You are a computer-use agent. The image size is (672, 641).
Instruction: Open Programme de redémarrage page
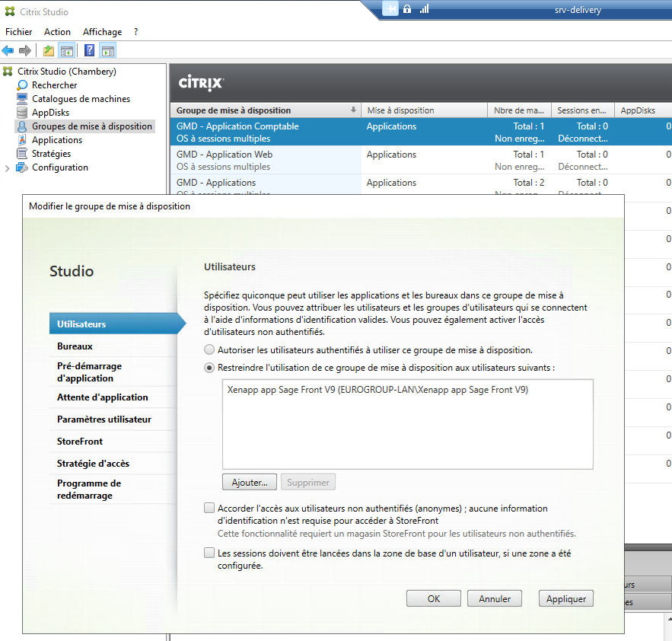click(113, 490)
